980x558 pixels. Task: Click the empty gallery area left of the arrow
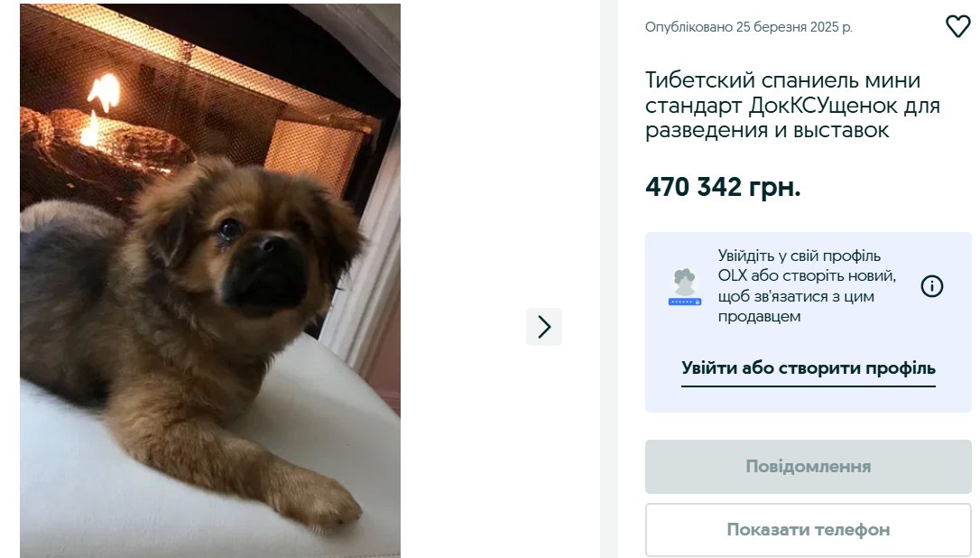point(463,281)
